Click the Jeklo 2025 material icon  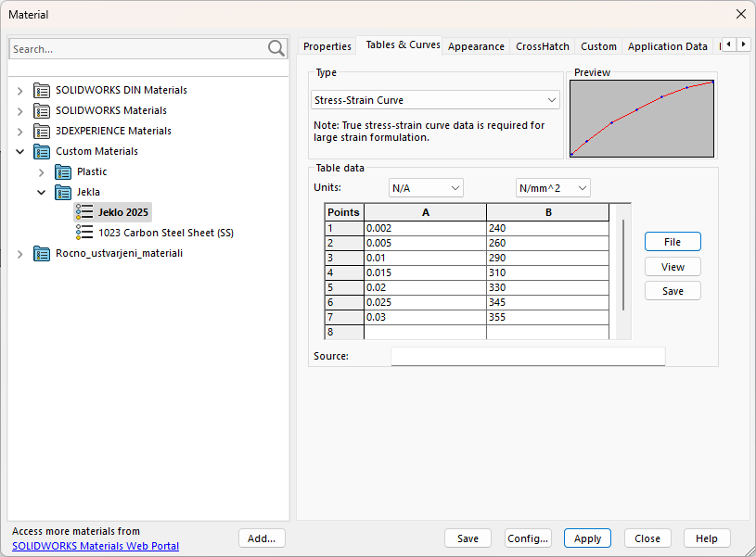tap(84, 212)
